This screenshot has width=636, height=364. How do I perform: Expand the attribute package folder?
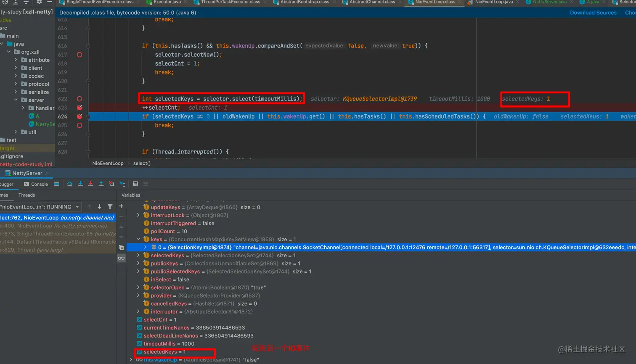point(16,60)
